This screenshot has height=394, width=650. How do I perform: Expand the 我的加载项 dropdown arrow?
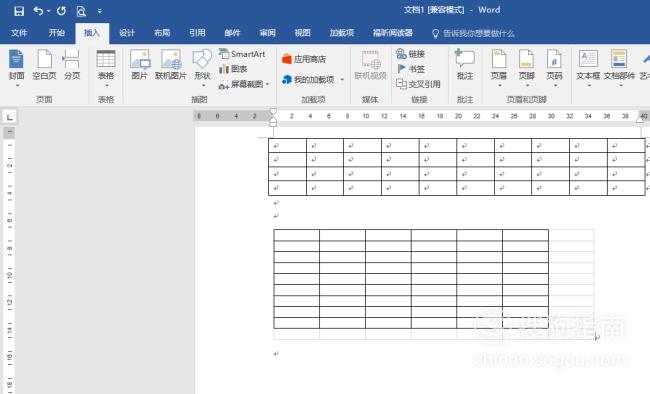pyautogui.click(x=342, y=79)
